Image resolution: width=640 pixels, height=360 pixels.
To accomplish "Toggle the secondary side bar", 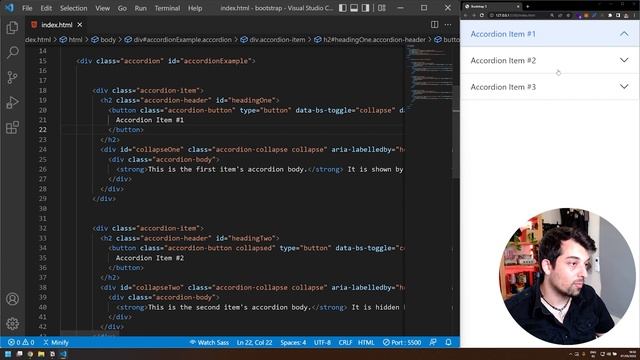I will 366,8.
